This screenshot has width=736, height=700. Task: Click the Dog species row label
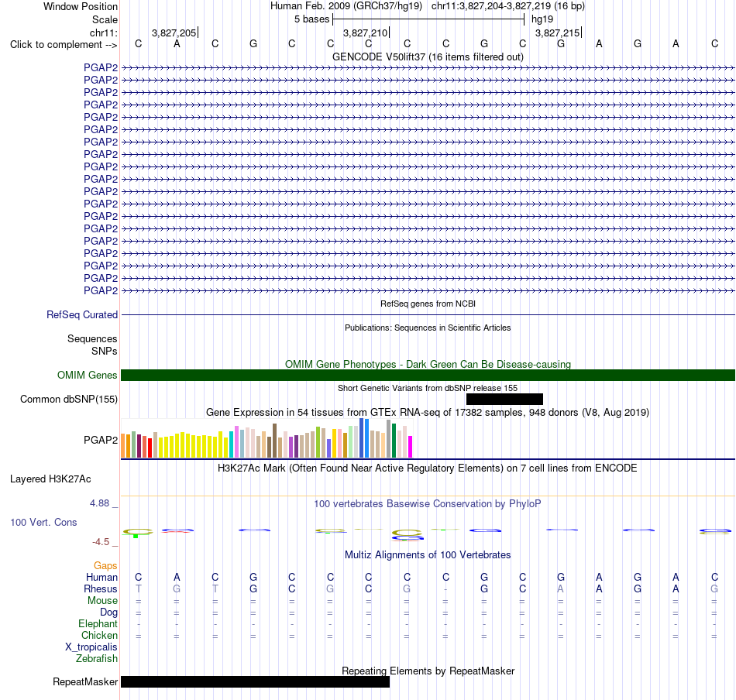[108, 612]
